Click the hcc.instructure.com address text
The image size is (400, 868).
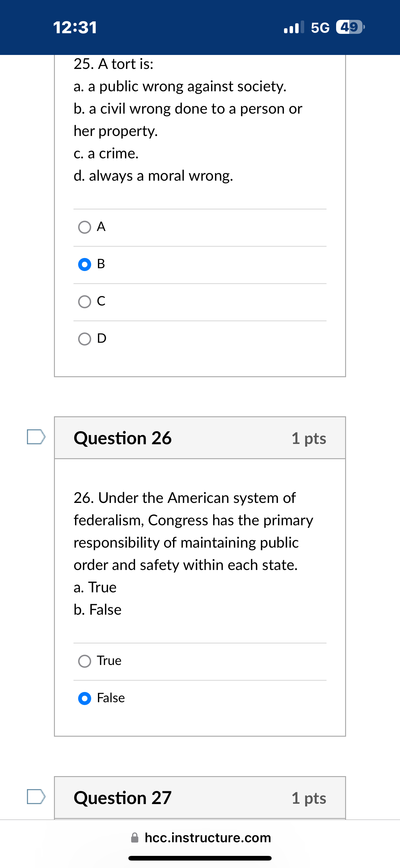click(x=208, y=837)
